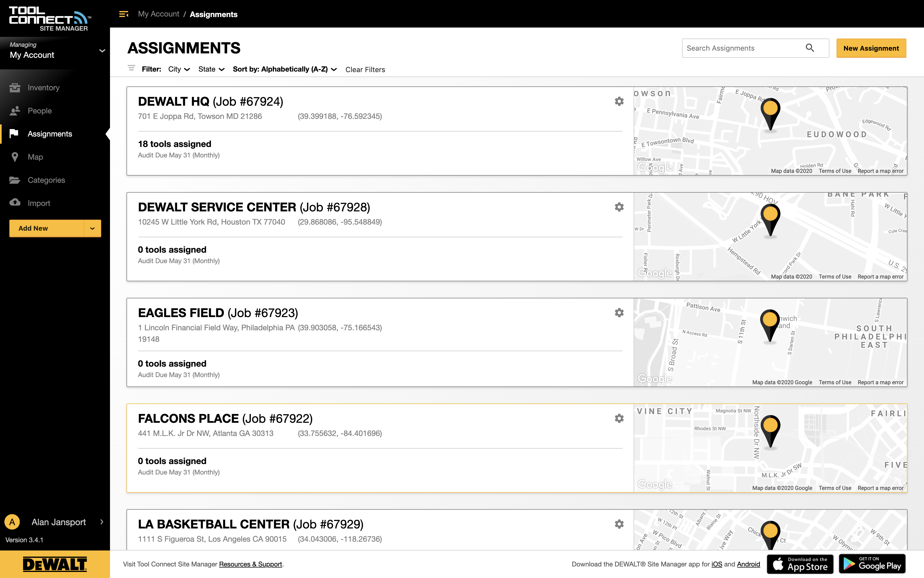Open the Sort by Alphabetically dropdown

(285, 69)
